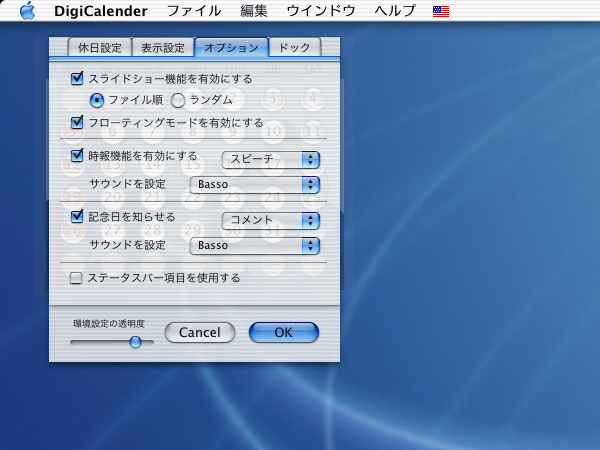The image size is (600, 450).
Task: Open the スピーチ popup menu
Action: click(x=271, y=160)
